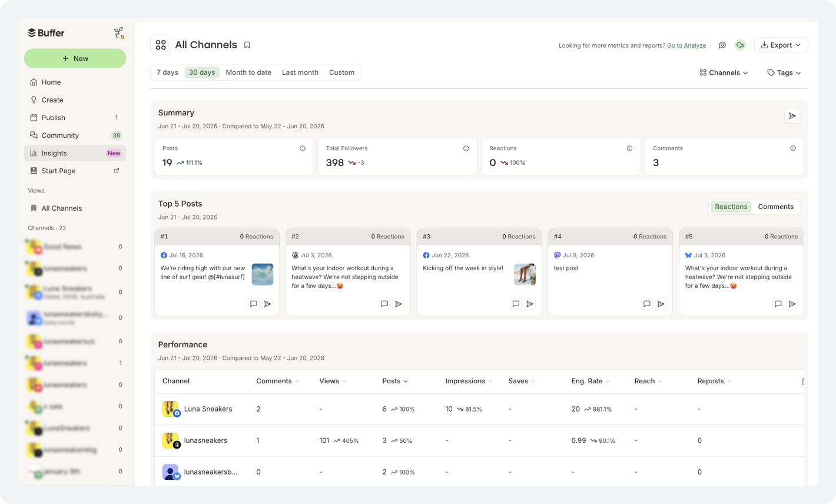Sort Performance table by Views
The image size is (836, 504).
tap(333, 381)
